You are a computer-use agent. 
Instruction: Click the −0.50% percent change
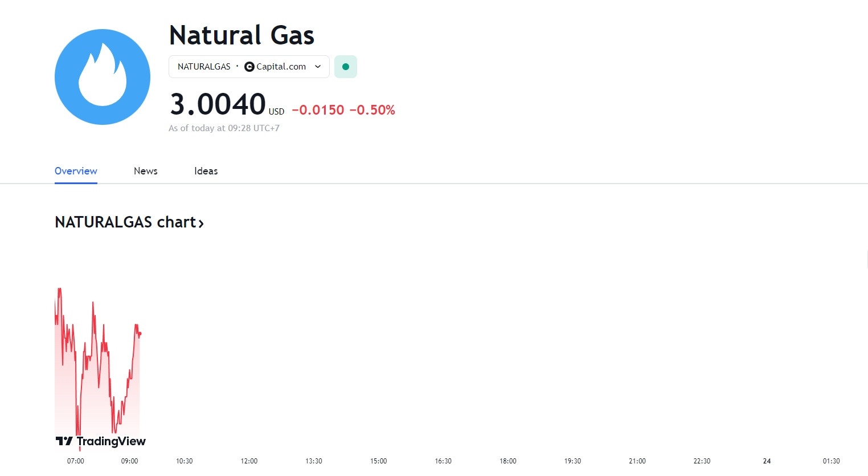(x=372, y=110)
